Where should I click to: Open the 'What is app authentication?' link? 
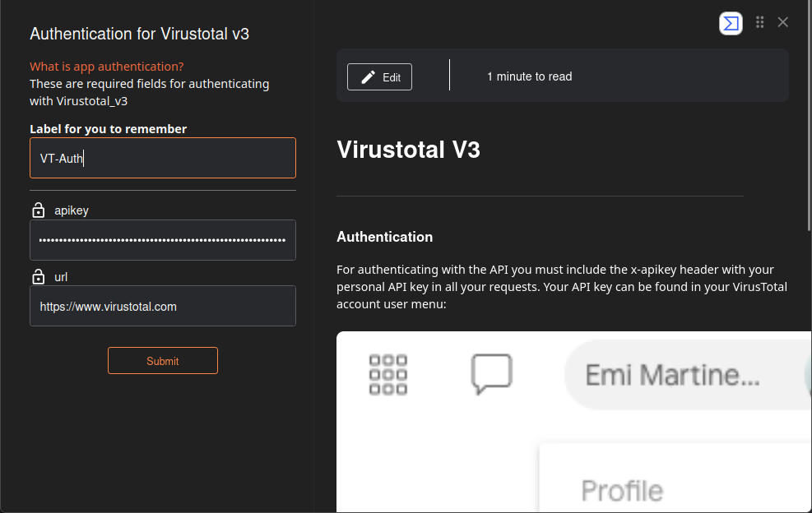(x=107, y=67)
